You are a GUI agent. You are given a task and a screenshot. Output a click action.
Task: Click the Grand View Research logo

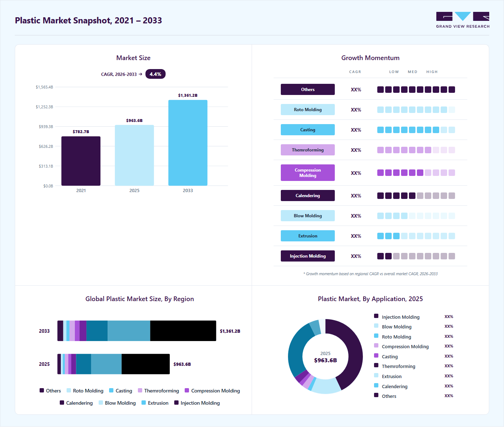463,20
